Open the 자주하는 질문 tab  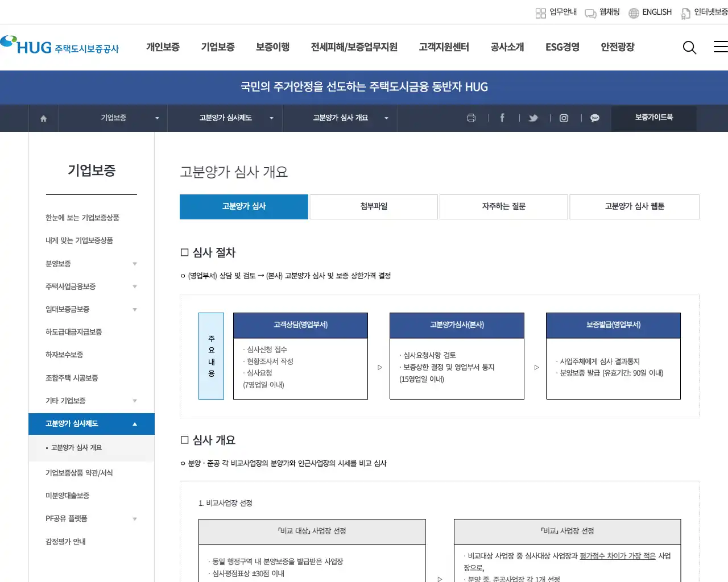click(x=503, y=206)
